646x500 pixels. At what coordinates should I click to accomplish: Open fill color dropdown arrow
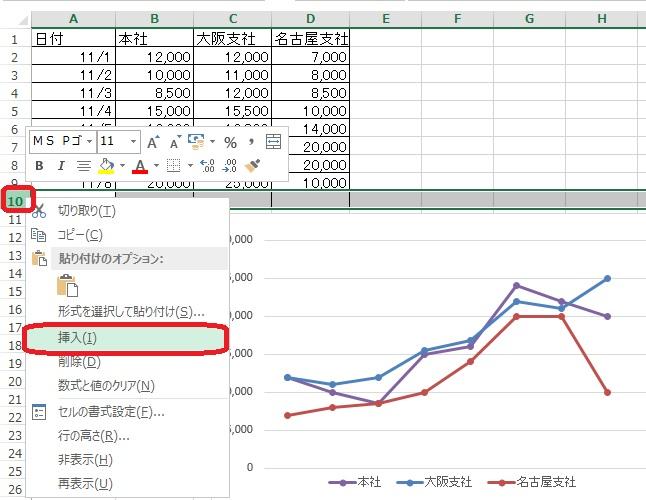point(122,166)
